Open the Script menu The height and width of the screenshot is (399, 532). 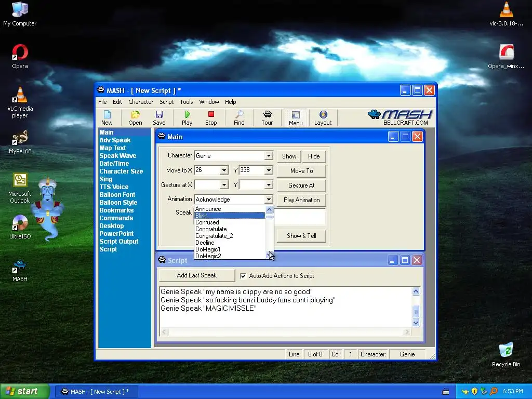pyautogui.click(x=167, y=102)
